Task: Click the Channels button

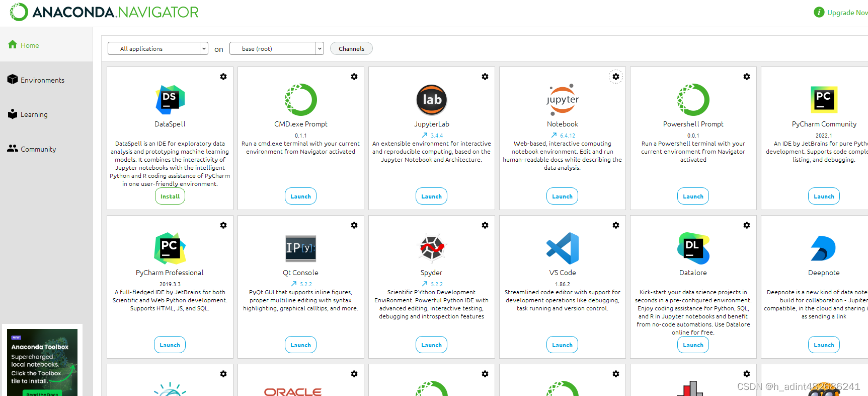Action: (x=351, y=48)
